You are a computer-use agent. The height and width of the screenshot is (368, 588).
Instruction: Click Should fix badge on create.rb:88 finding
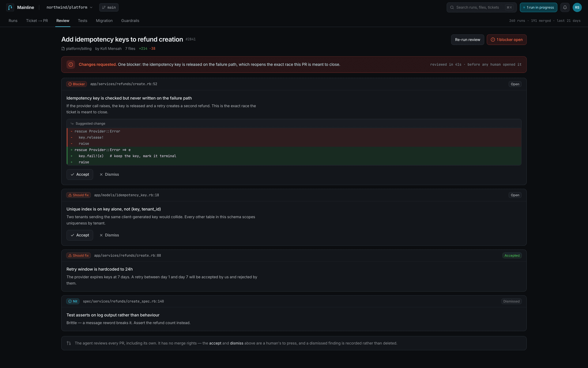[78, 255]
